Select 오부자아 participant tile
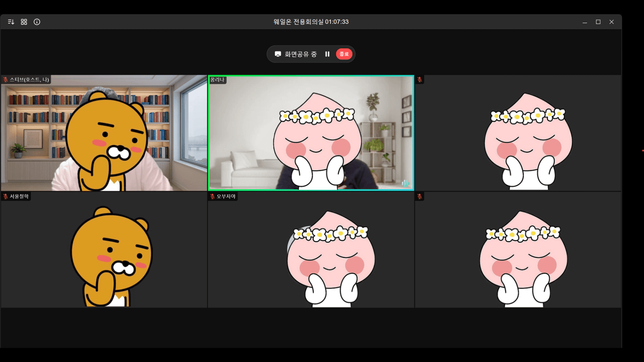 click(311, 250)
